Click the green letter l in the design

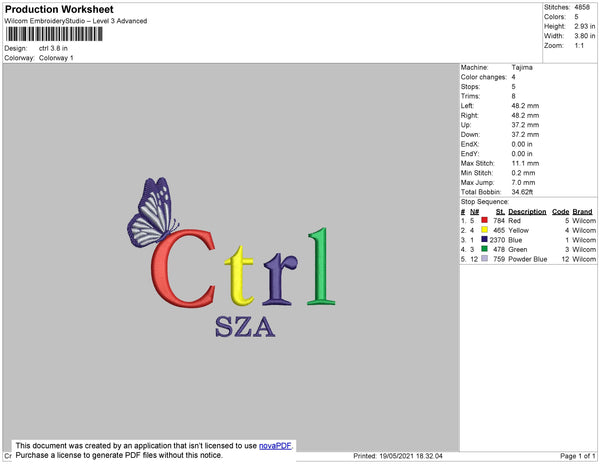tap(321, 267)
